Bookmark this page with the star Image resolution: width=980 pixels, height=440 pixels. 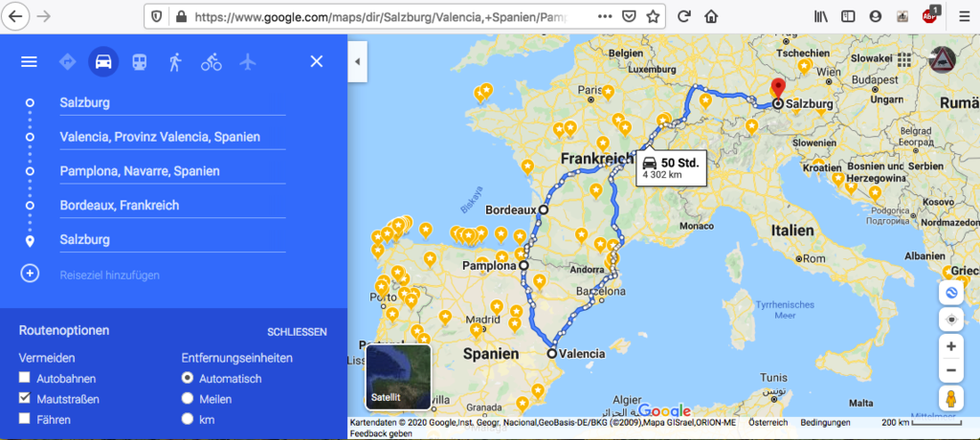coord(653,17)
